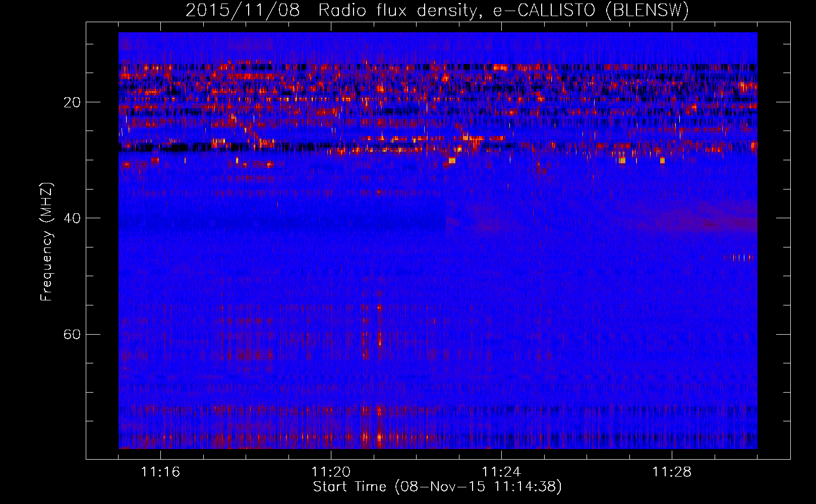The image size is (816, 504).
Task: Select the "Frequency (MHZ)" y-axis label
Action: pos(46,242)
